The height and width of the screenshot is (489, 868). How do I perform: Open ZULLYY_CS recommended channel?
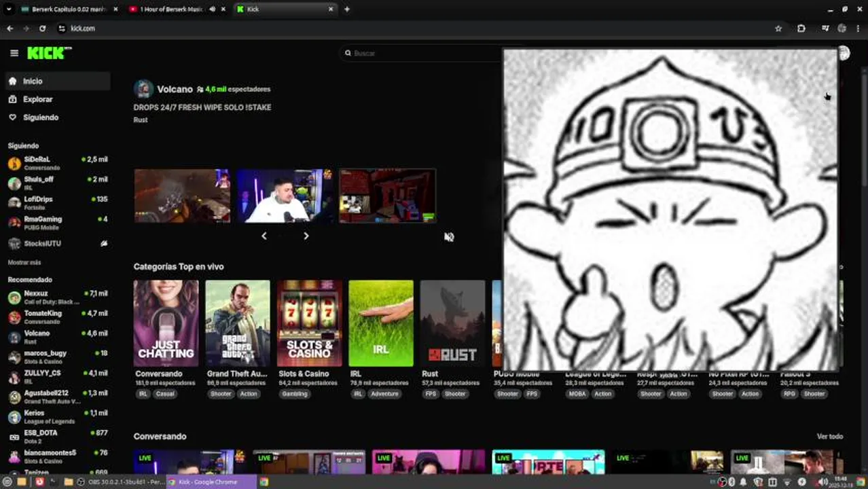(57, 376)
